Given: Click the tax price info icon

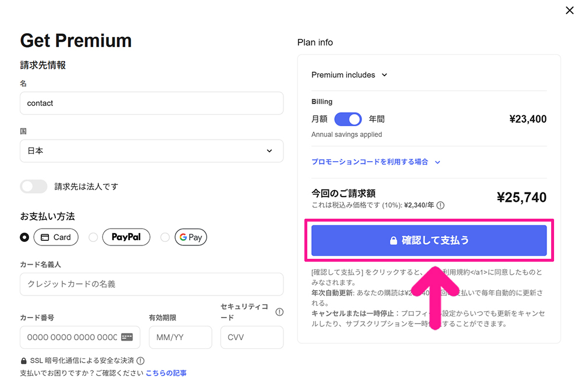Looking at the screenshot, I should pyautogui.click(x=440, y=205).
